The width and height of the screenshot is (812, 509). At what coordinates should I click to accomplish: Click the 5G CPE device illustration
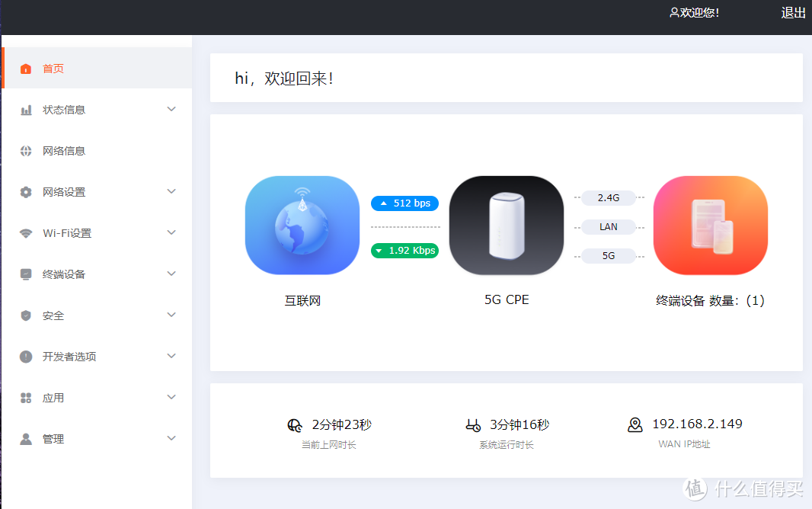click(x=506, y=225)
